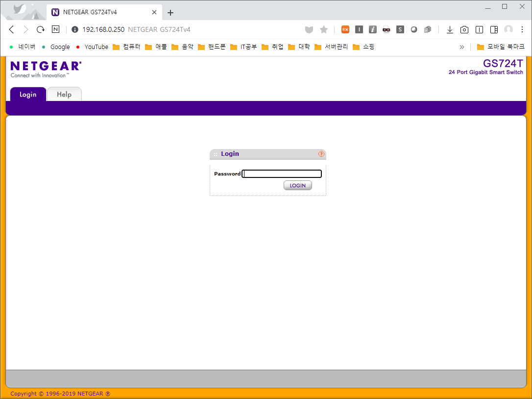Open the login help question mark
The width and height of the screenshot is (532, 399).
point(321,154)
